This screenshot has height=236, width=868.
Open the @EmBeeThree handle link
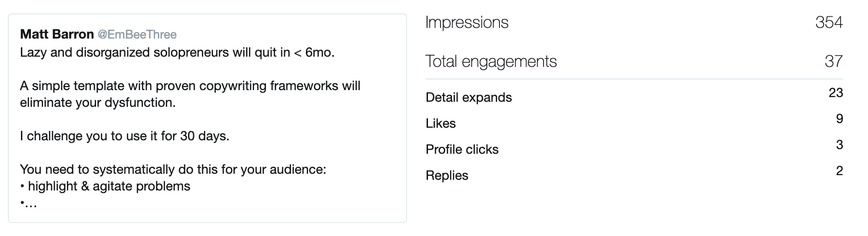pos(137,34)
